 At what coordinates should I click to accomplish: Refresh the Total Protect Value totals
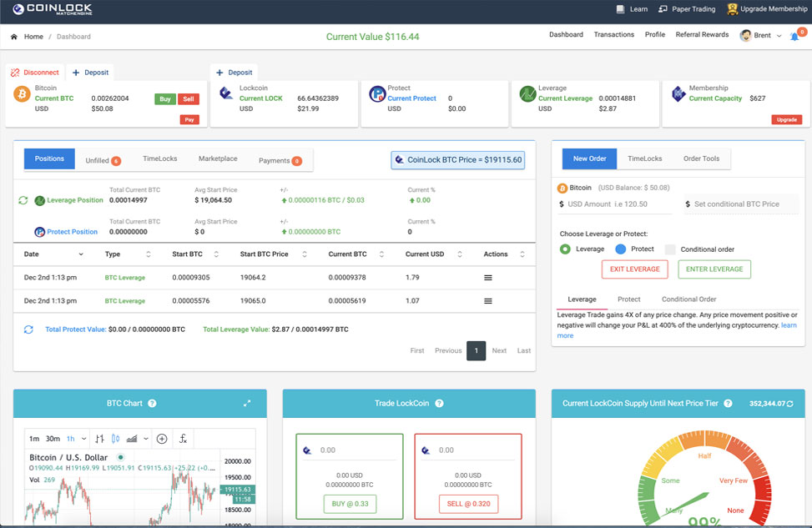pos(28,329)
